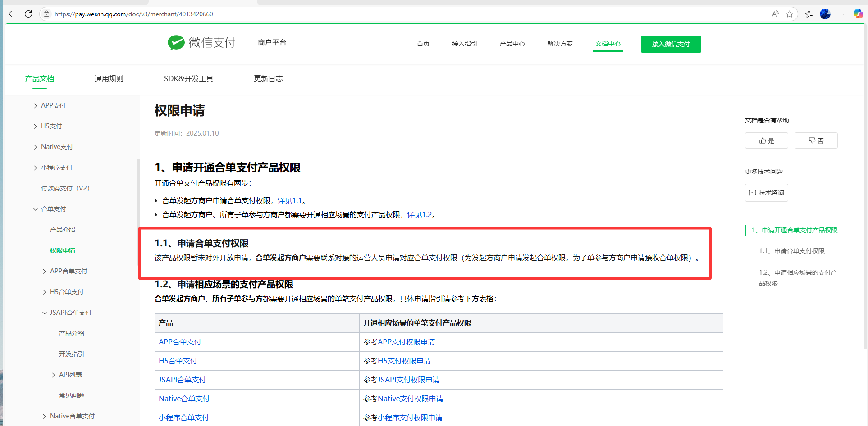Expand Native合单支付 chevron in sidebar
This screenshot has height=426, width=868.
pyautogui.click(x=45, y=416)
